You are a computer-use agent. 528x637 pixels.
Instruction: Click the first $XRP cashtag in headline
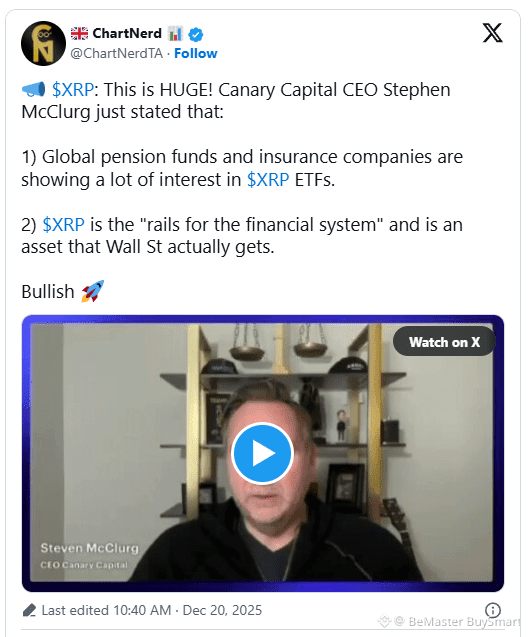coord(73,90)
